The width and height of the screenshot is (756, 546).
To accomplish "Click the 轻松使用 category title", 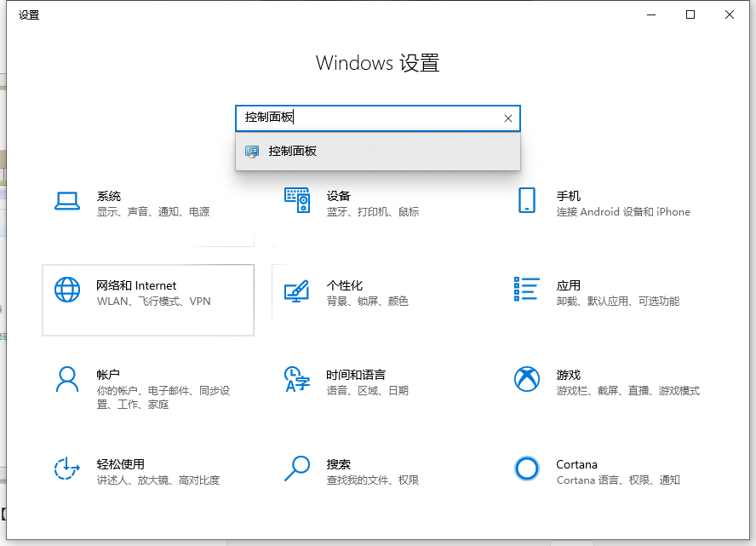I will (x=121, y=464).
